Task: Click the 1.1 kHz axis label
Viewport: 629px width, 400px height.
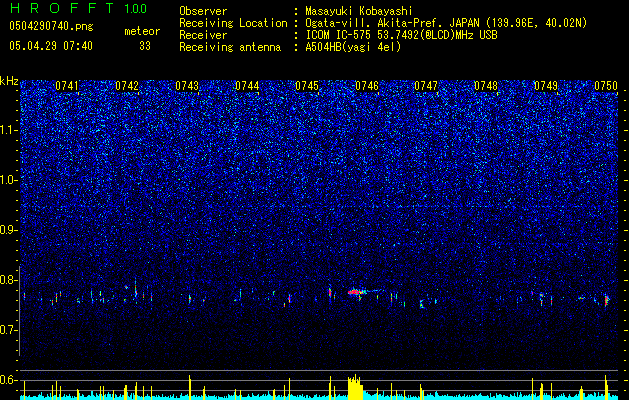Action: [x=8, y=130]
